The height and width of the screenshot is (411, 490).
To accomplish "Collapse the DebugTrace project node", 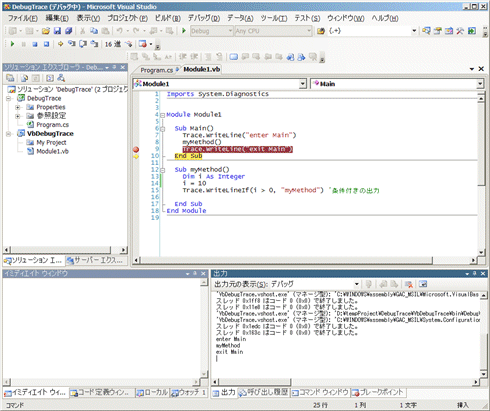I will pos(9,98).
